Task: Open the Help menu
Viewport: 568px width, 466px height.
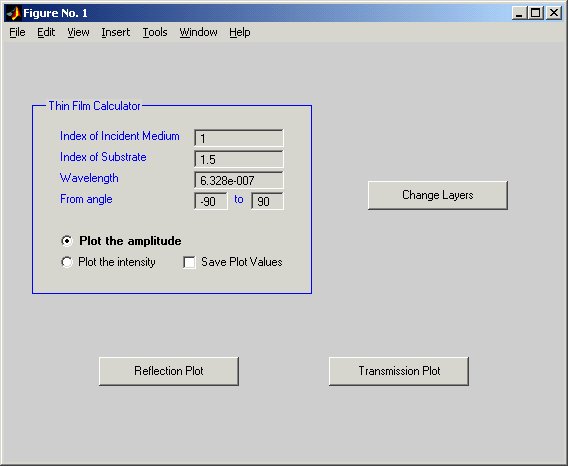Action: (240, 32)
